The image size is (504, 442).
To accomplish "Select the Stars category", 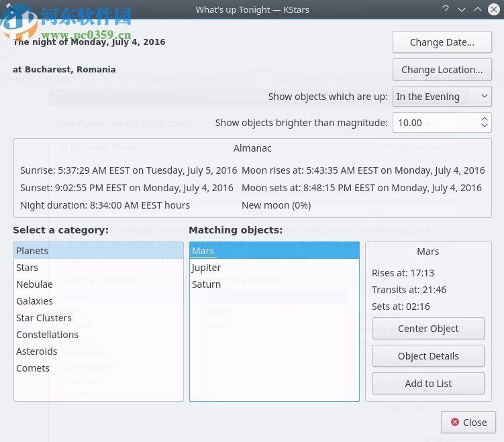I will (28, 268).
